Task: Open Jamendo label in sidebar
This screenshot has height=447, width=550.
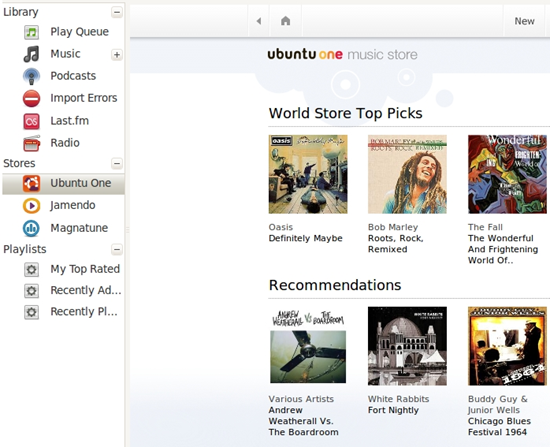Action: tap(73, 205)
